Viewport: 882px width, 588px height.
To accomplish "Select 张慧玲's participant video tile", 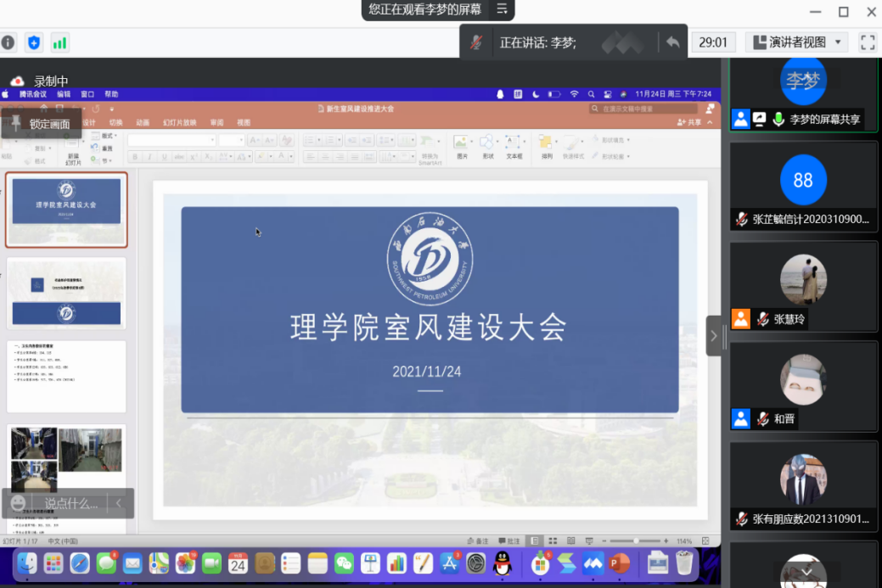I will 803,287.
